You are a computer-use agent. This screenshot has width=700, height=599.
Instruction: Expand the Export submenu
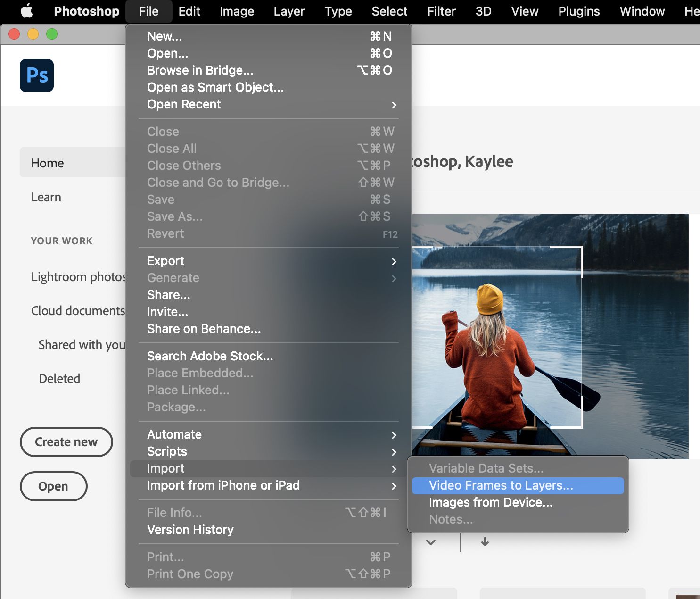pos(269,261)
